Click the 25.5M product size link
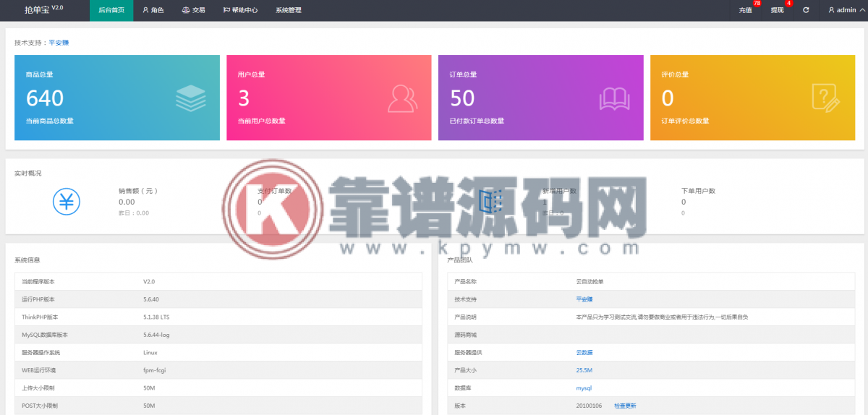The image size is (868, 415). coord(584,370)
